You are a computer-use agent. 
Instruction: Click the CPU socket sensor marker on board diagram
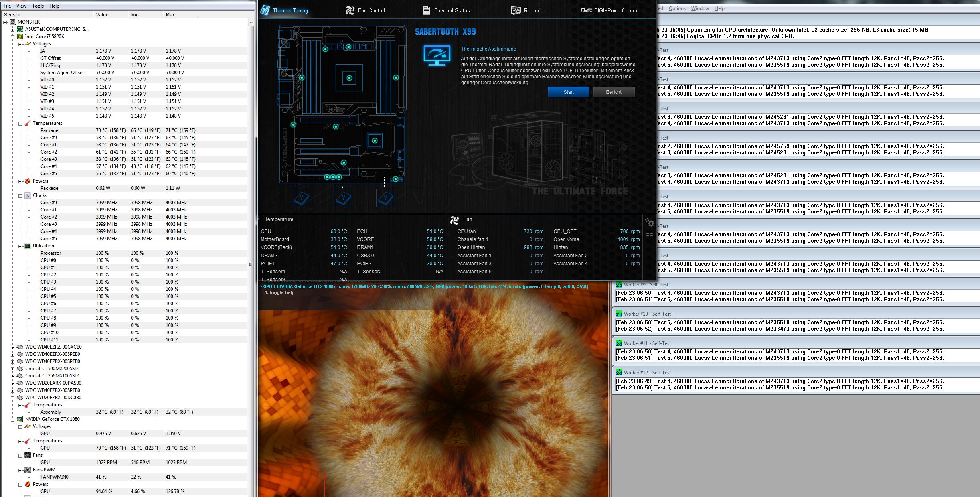[x=349, y=78]
